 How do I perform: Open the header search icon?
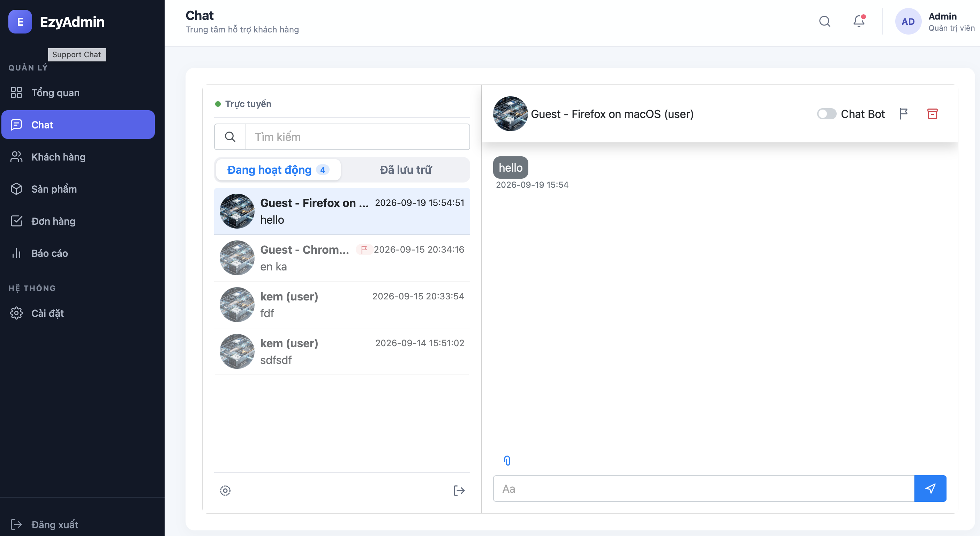(x=824, y=21)
